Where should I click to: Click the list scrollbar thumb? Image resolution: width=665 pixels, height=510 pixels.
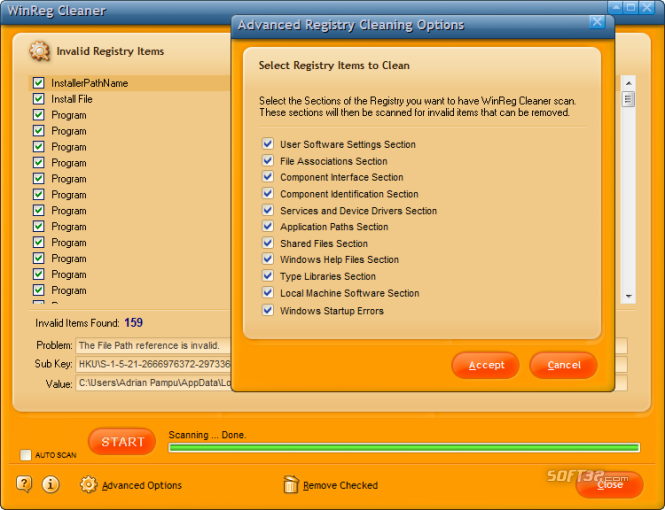(x=628, y=99)
